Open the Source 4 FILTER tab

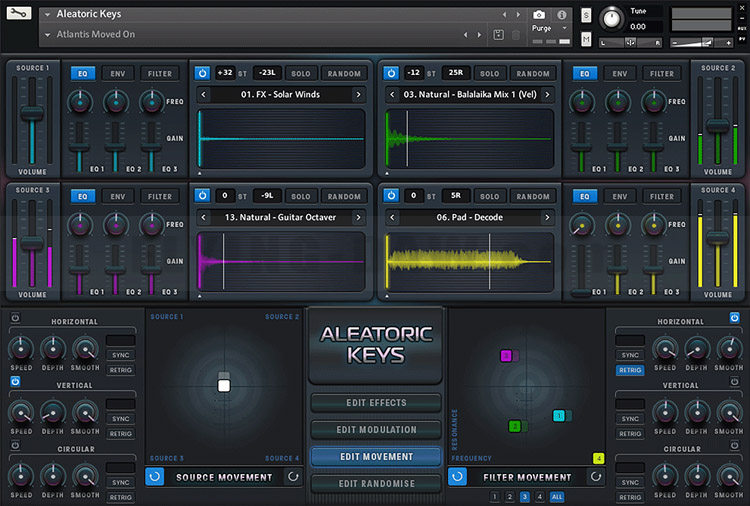coord(662,196)
